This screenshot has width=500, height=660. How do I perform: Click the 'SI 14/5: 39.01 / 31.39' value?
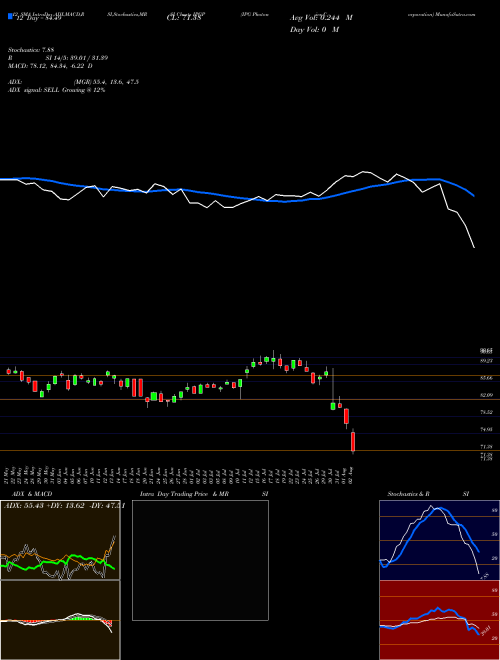tap(77, 58)
